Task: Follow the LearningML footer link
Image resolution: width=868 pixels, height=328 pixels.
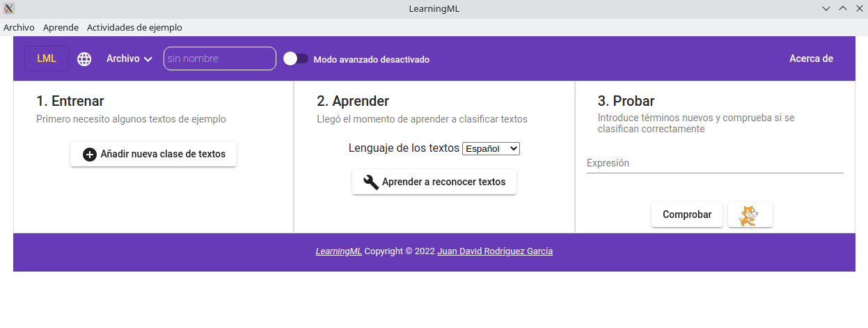Action: pos(338,251)
